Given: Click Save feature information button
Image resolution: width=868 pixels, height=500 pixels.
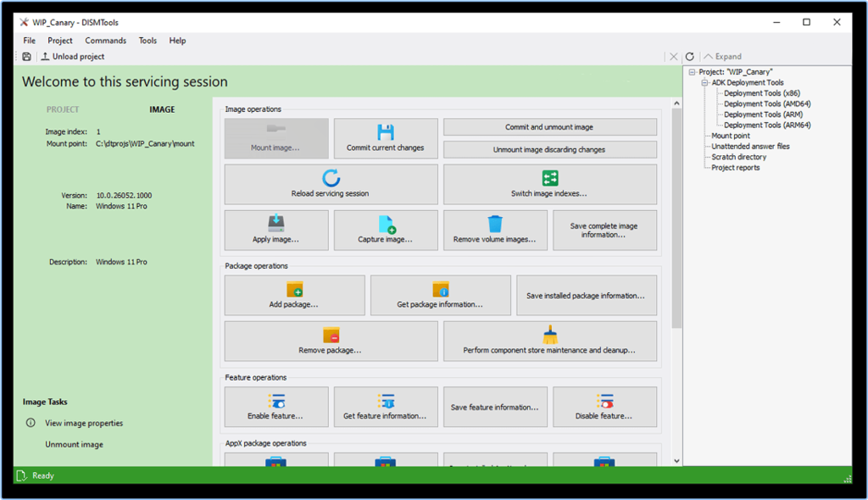Looking at the screenshot, I should tap(495, 407).
